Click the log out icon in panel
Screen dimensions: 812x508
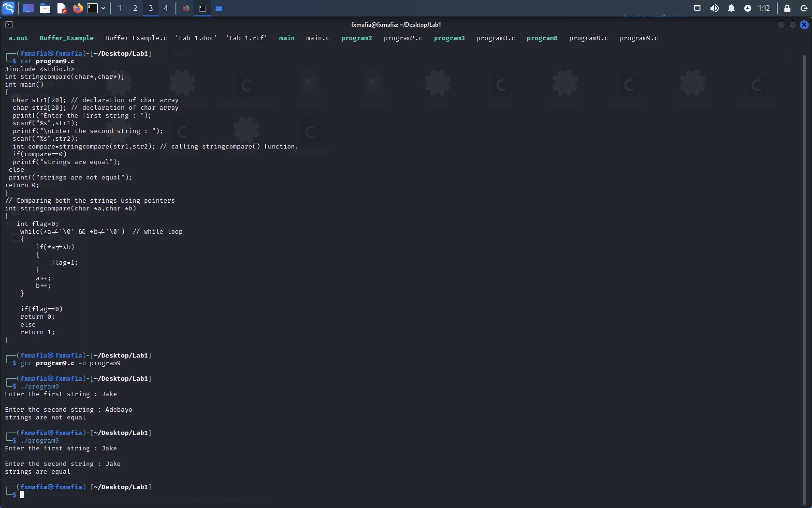tap(804, 8)
